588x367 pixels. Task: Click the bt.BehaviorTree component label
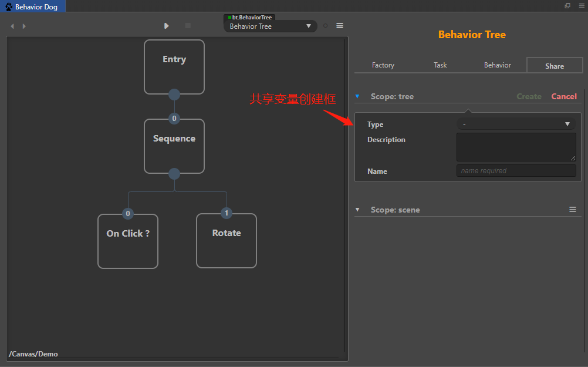coord(250,17)
